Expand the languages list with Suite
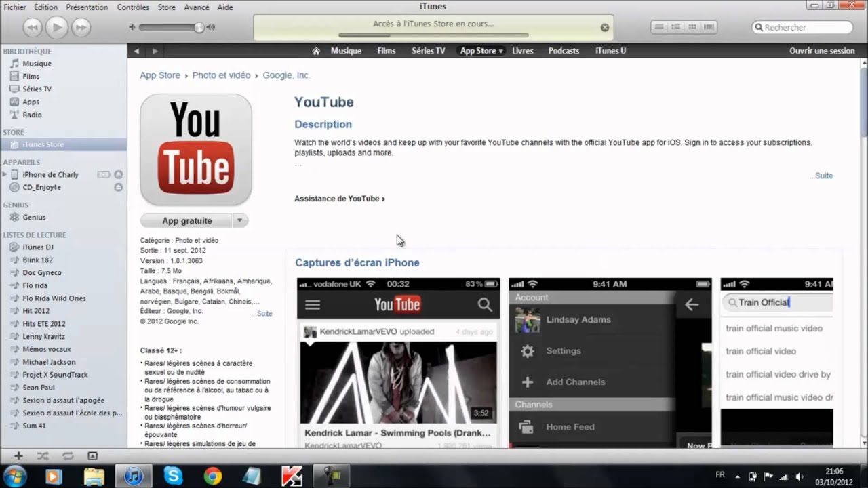868x488 pixels. 262,314
